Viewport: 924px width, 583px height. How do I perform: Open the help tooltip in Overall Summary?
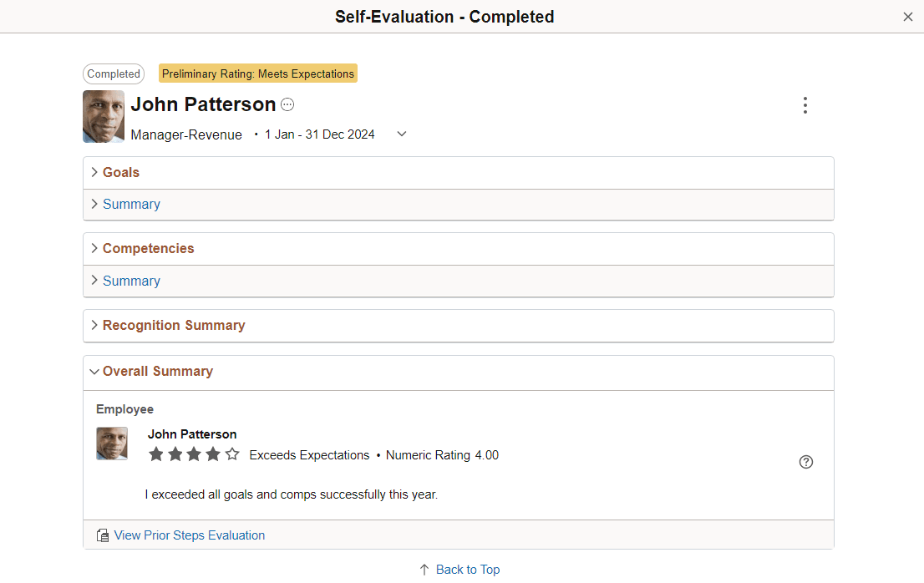(x=806, y=462)
